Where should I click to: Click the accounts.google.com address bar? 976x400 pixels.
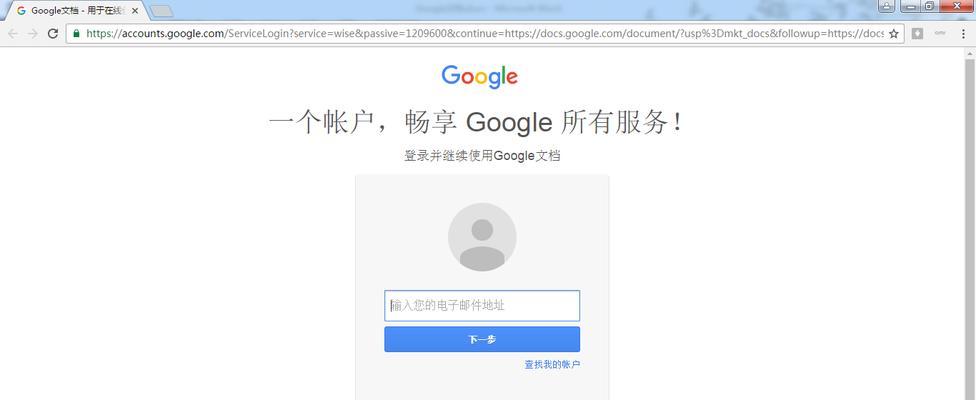(484, 34)
